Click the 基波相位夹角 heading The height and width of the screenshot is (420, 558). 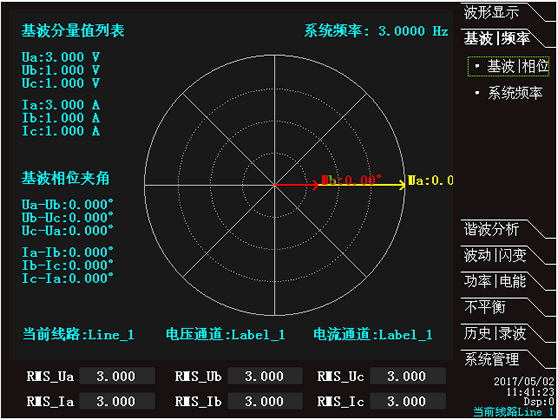click(x=65, y=178)
